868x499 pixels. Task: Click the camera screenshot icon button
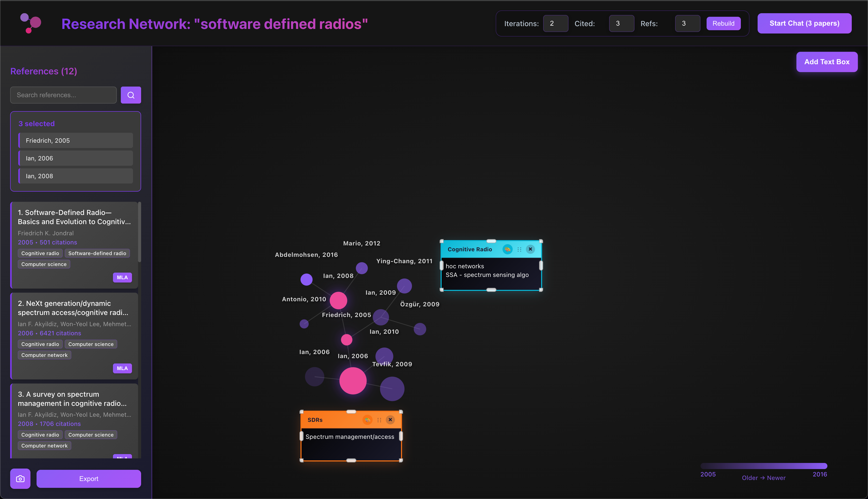coord(20,478)
